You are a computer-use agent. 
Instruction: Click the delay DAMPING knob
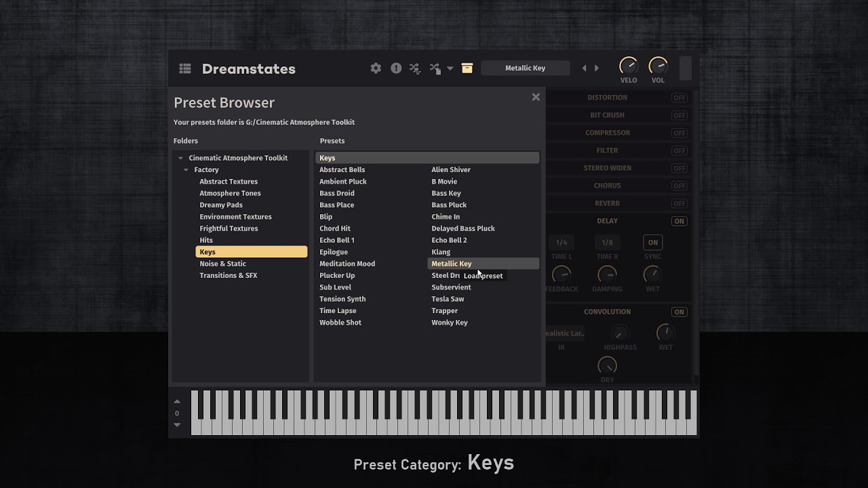[607, 274]
